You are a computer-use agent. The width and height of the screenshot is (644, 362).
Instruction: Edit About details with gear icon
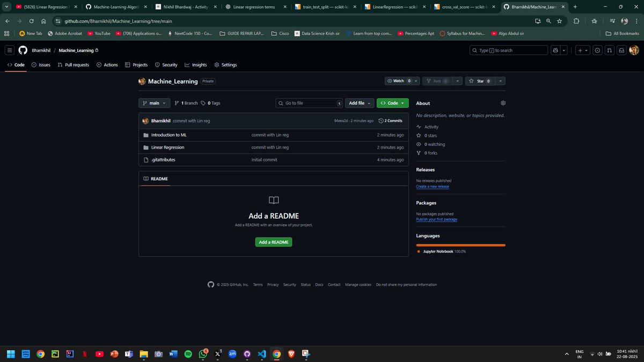click(x=503, y=103)
